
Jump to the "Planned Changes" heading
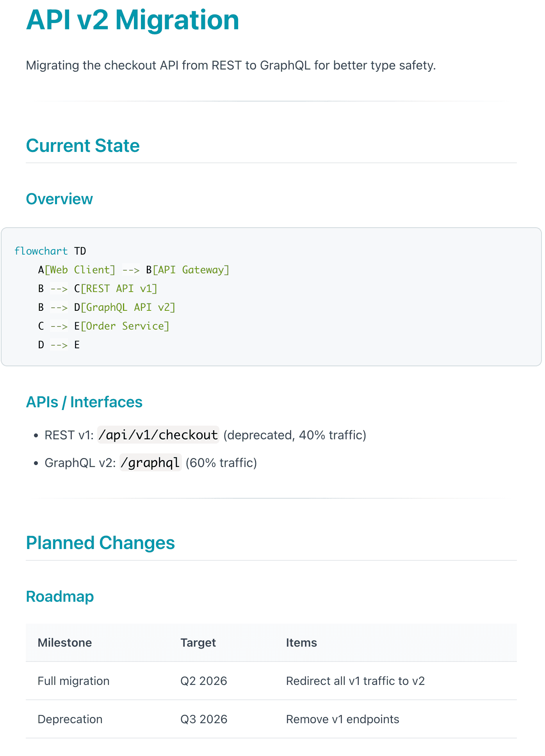(100, 543)
